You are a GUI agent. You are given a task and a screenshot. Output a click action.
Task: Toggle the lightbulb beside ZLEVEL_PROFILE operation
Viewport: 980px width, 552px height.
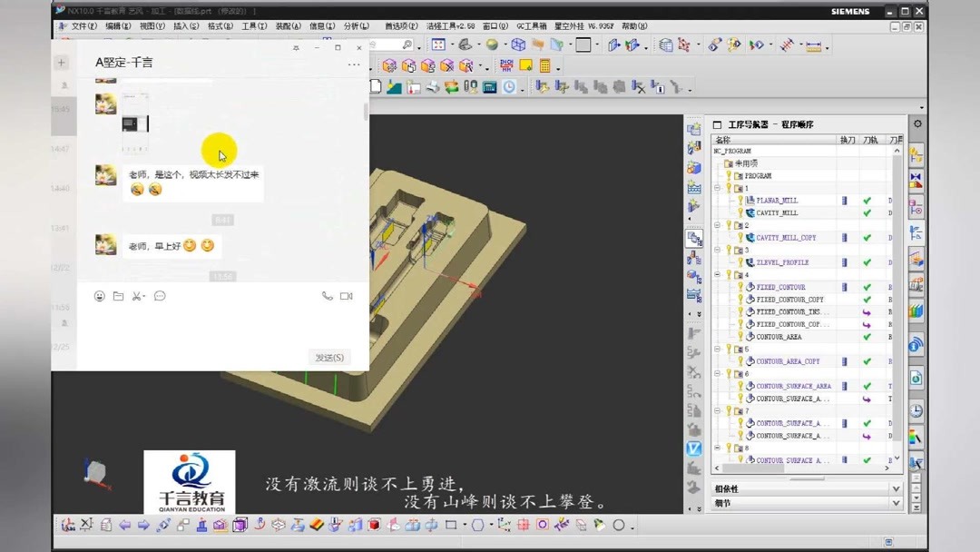(x=741, y=262)
